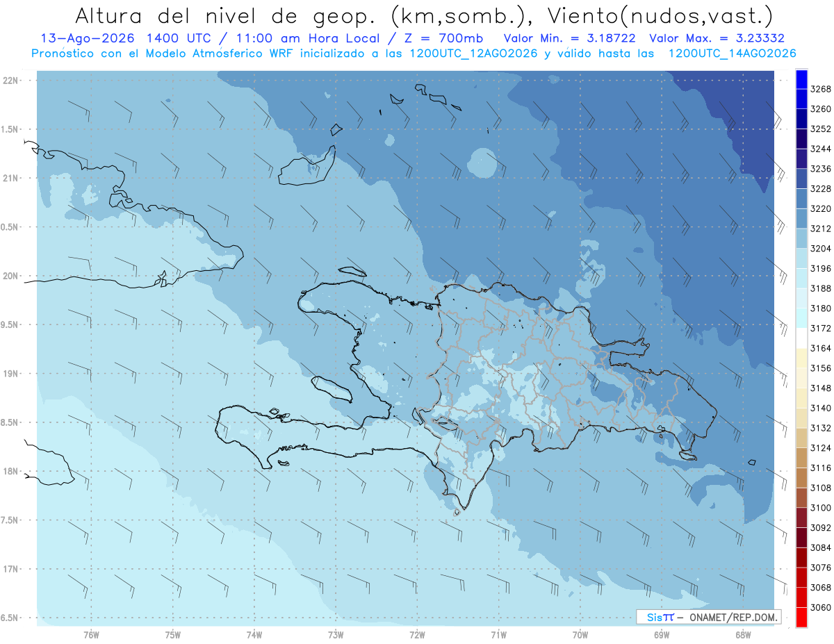Select the legend value '3172'

tap(820, 329)
